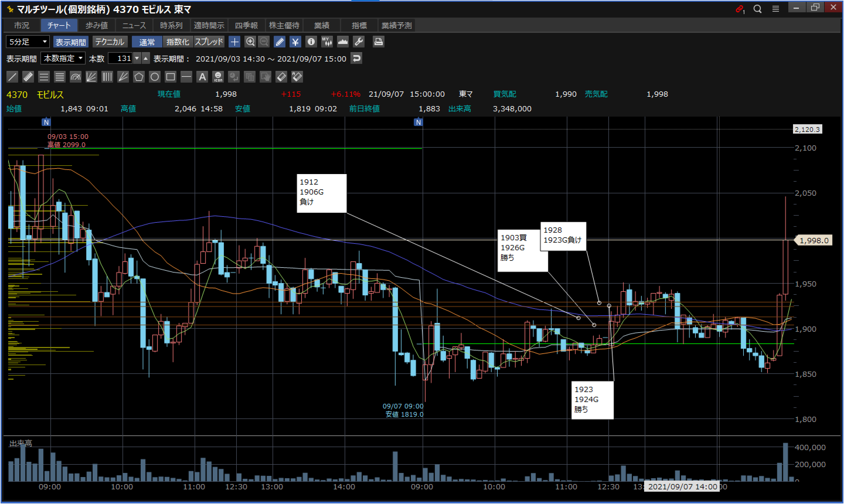Open the 5分足 timeframe dropdown
This screenshot has width=844, height=504.
[28, 42]
